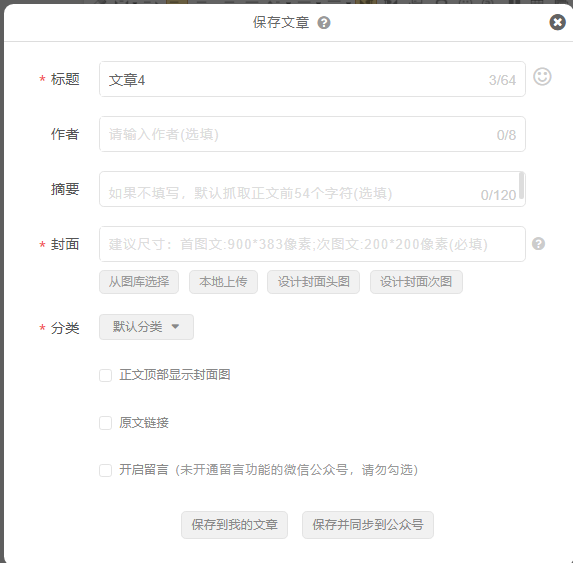This screenshot has width=573, height=563.
Task: Click into the 作者 author input field
Action: (312, 134)
